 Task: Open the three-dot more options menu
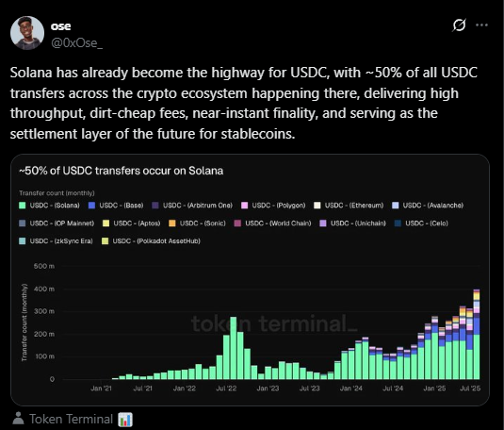(481, 25)
